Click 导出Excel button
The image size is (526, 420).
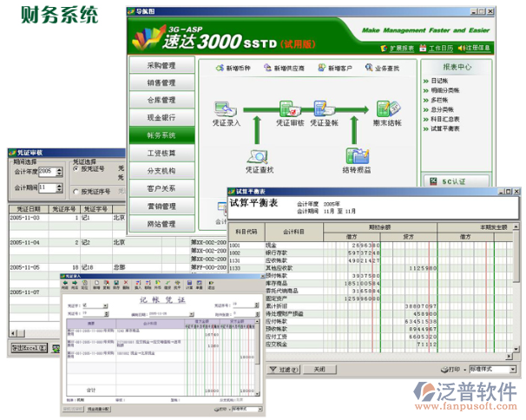pos(30,348)
